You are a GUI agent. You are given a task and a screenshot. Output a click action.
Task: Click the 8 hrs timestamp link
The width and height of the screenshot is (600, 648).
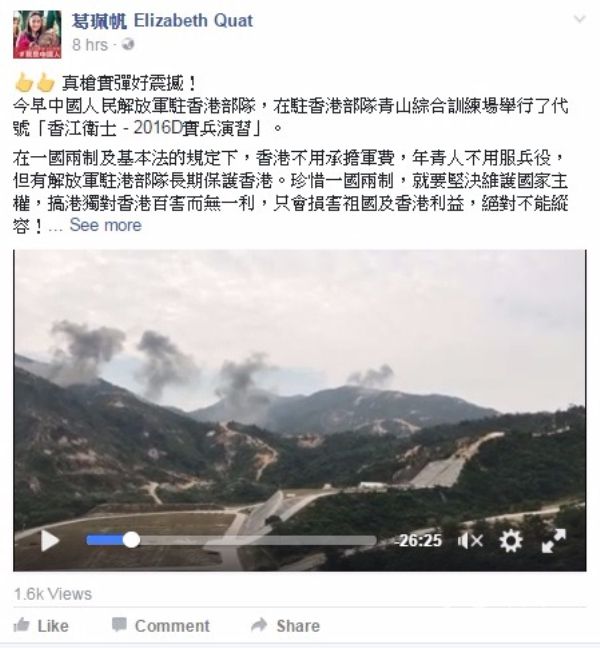pos(90,45)
